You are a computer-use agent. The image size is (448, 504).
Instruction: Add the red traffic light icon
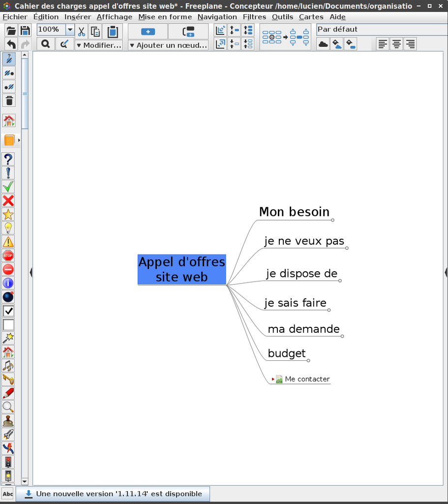(8, 462)
